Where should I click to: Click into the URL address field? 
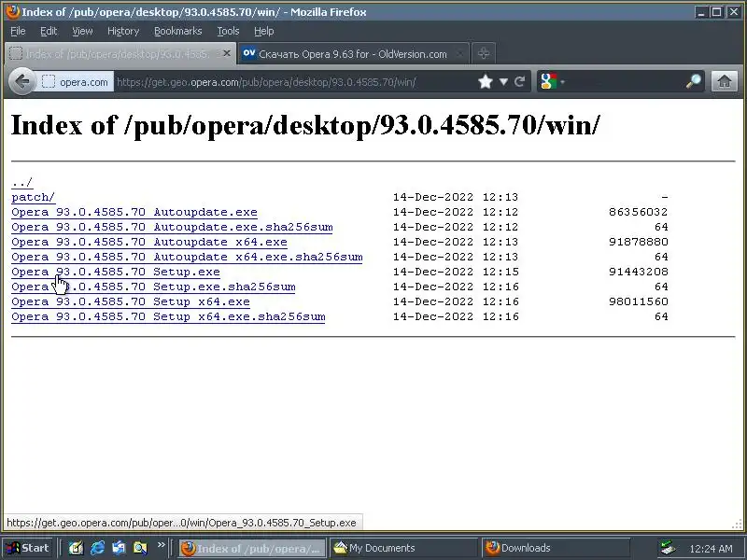click(295, 82)
